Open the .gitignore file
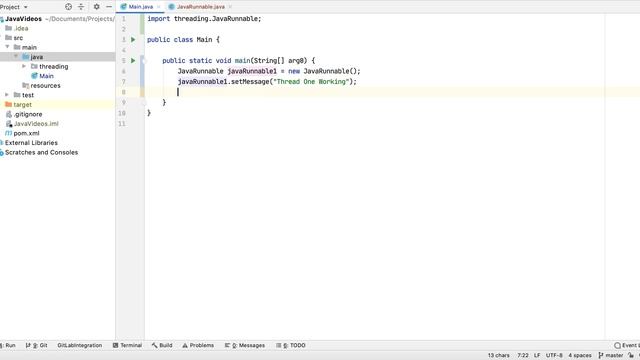Screen dimensions: 640x360 click(x=28, y=114)
